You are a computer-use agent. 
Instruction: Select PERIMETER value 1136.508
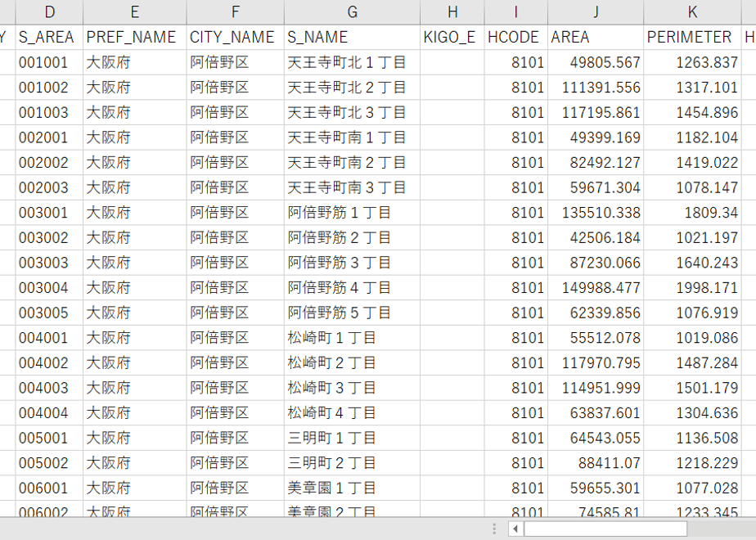point(692,439)
